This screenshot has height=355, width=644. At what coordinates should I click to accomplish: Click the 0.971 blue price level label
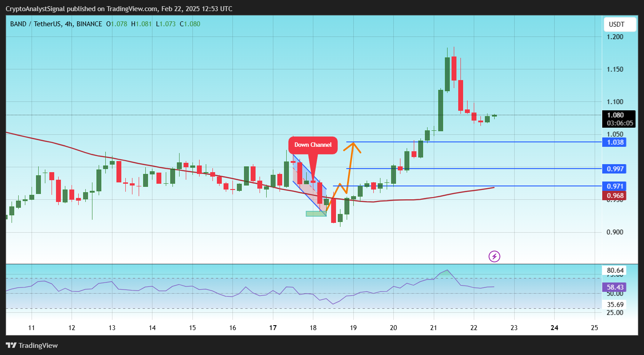[614, 186]
